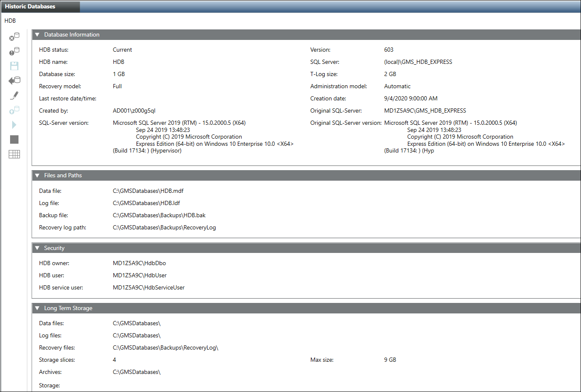Click the table grid icon
This screenshot has height=392, width=581.
click(x=14, y=154)
